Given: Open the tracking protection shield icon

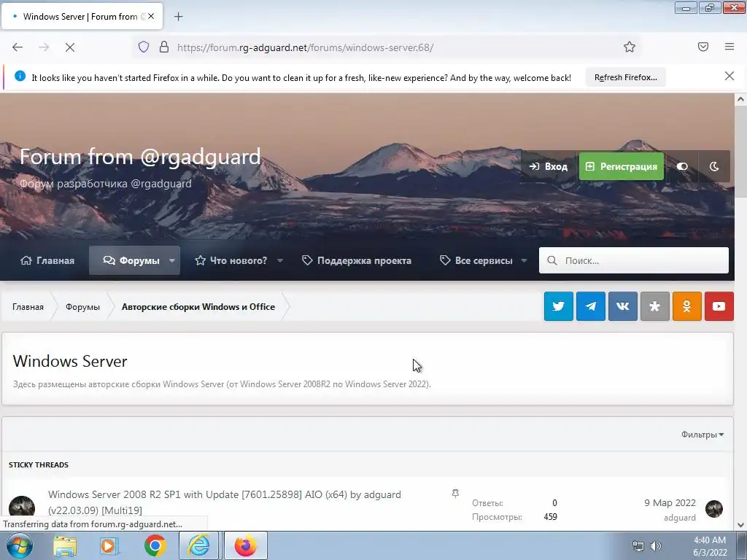Looking at the screenshot, I should (x=144, y=47).
